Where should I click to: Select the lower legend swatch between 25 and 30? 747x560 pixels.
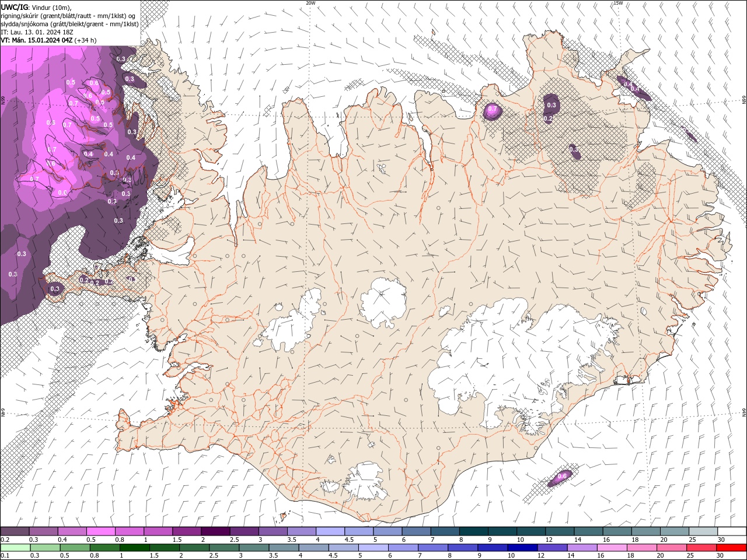[x=701, y=548]
